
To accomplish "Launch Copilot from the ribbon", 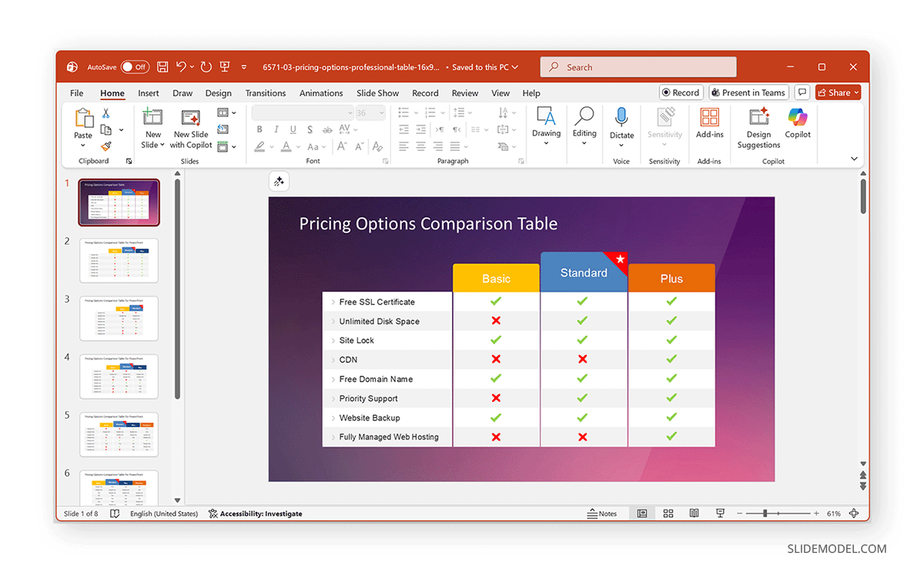I will point(797,129).
